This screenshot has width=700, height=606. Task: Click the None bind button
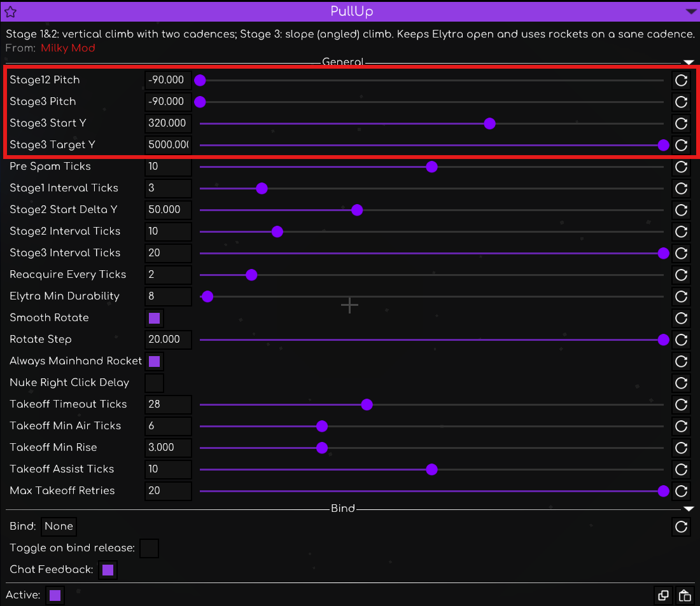point(59,527)
